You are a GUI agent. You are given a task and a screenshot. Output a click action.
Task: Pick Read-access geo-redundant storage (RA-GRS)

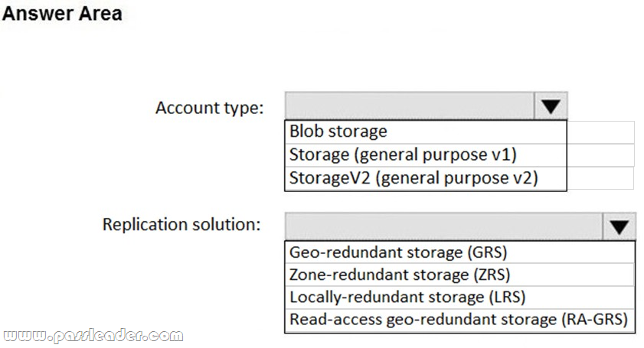click(x=458, y=319)
